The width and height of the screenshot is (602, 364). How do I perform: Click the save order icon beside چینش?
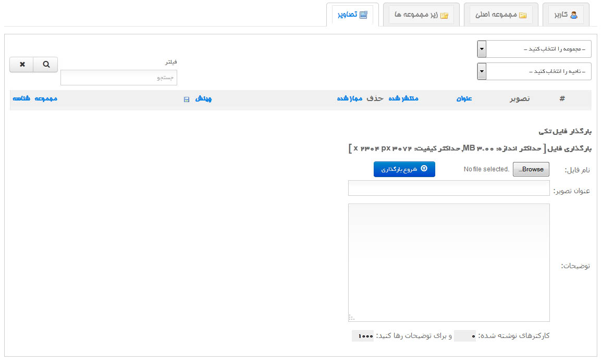(x=187, y=99)
